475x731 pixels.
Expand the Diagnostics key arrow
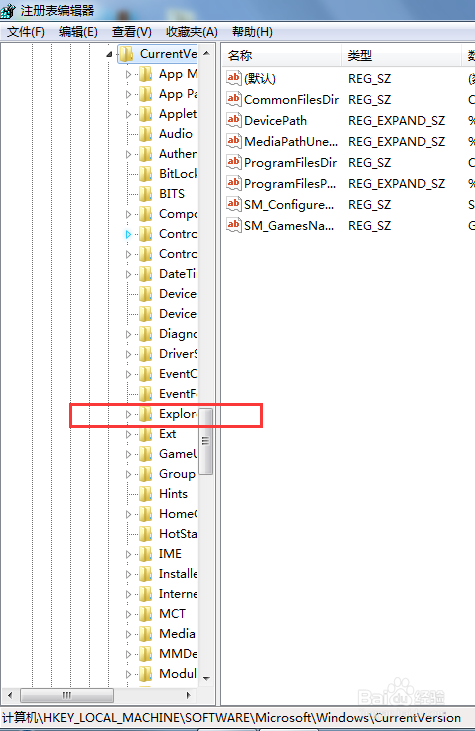click(x=128, y=334)
